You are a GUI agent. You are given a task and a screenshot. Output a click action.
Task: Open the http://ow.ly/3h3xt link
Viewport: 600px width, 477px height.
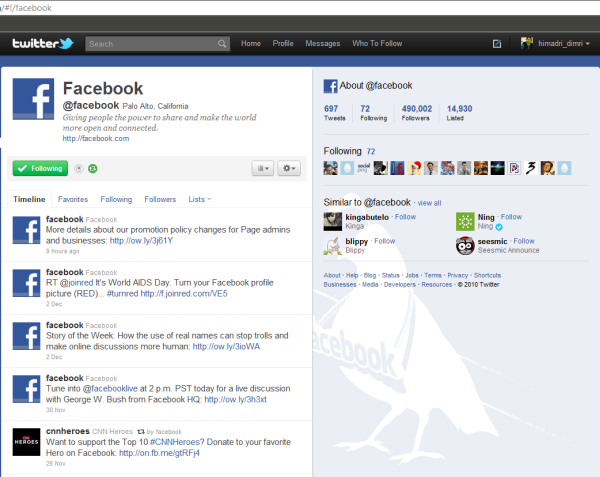pyautogui.click(x=235, y=399)
